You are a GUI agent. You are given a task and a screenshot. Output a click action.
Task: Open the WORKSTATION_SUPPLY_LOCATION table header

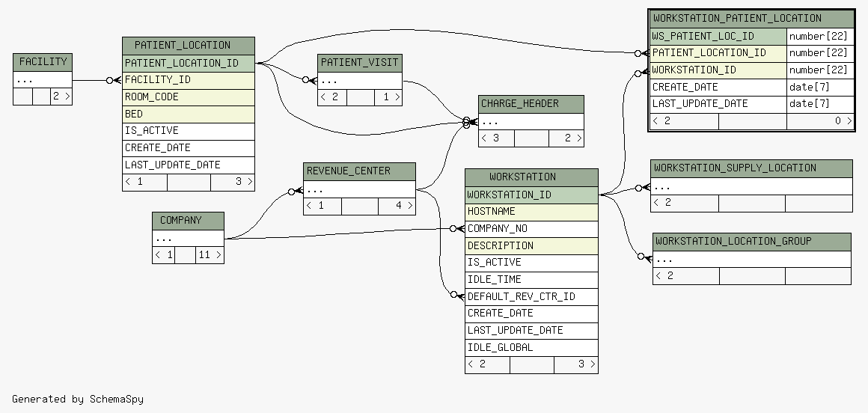(751, 169)
